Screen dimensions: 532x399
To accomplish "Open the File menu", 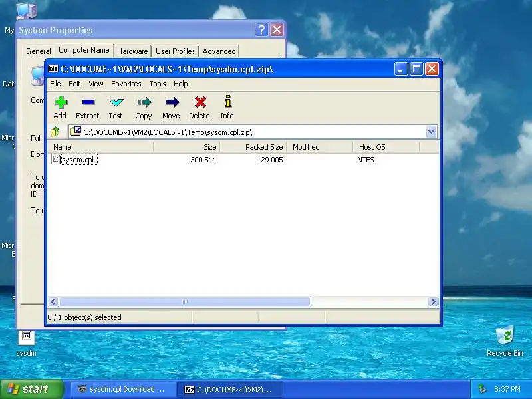I will pyautogui.click(x=55, y=84).
